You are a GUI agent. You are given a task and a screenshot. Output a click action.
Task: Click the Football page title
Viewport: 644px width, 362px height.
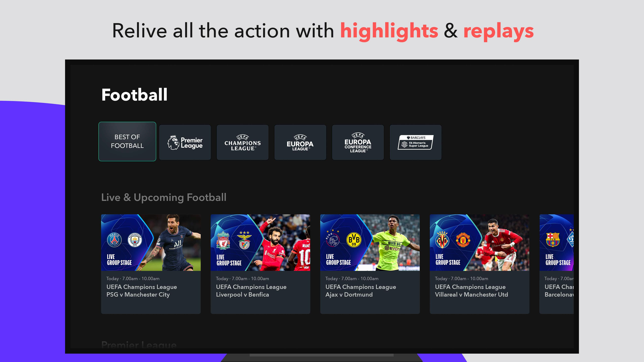click(134, 95)
